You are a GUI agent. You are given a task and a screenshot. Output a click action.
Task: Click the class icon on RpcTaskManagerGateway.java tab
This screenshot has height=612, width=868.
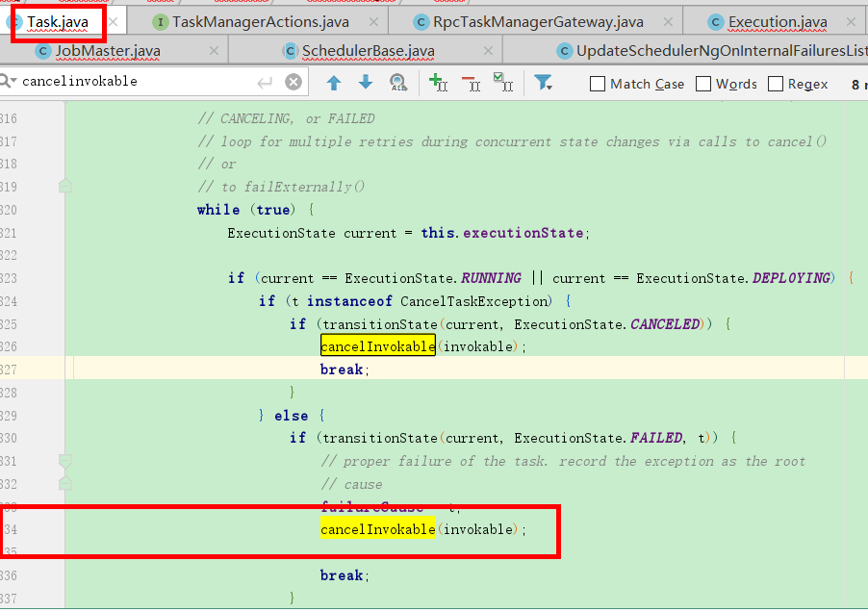[x=421, y=22]
